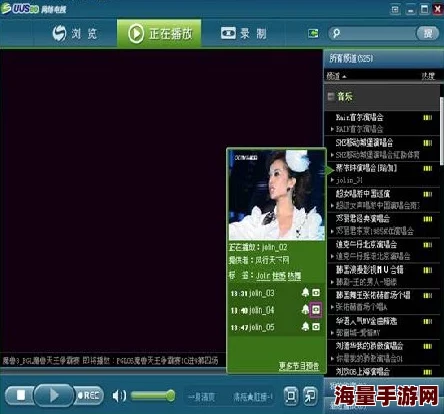
Task: Switch to the 正在播放 tab
Action: [159, 33]
